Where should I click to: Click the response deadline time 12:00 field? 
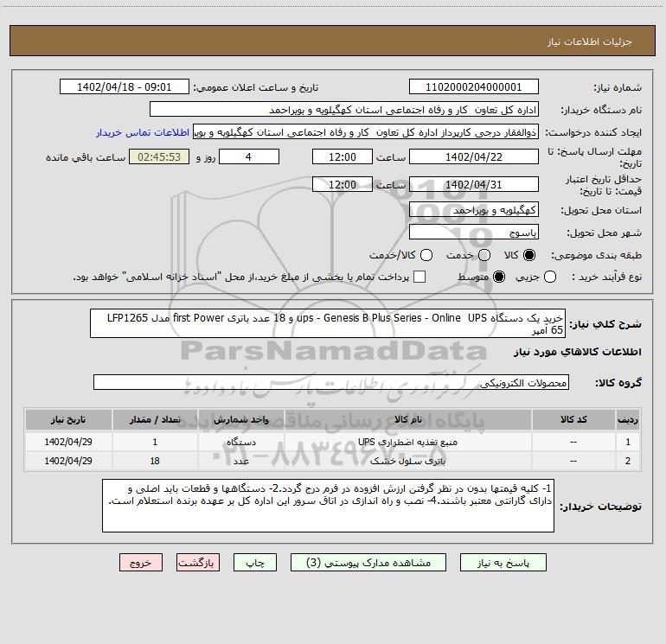point(343,156)
